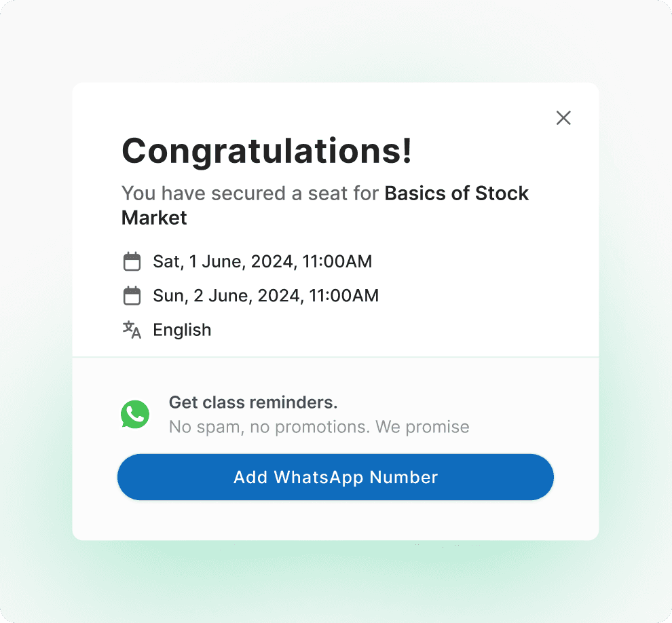This screenshot has height=623, width=672.
Task: Click the Basics of Stock Market course name
Action: pos(325,205)
